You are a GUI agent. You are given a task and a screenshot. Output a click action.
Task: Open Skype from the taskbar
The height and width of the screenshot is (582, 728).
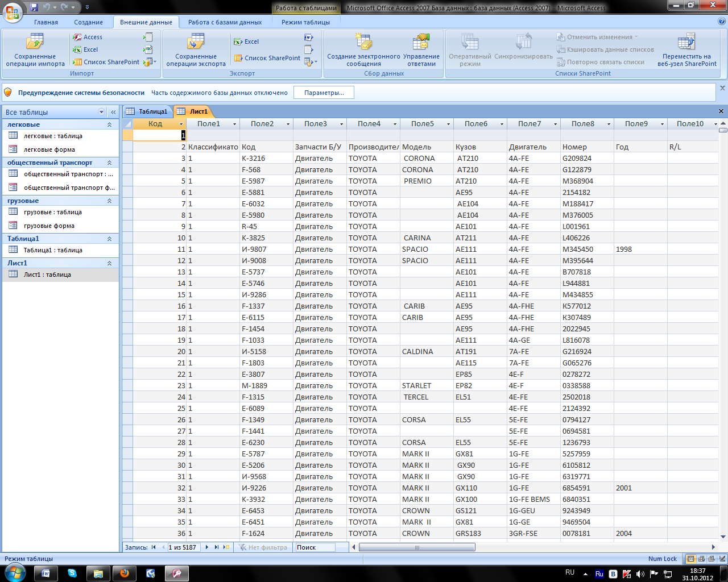(72, 573)
